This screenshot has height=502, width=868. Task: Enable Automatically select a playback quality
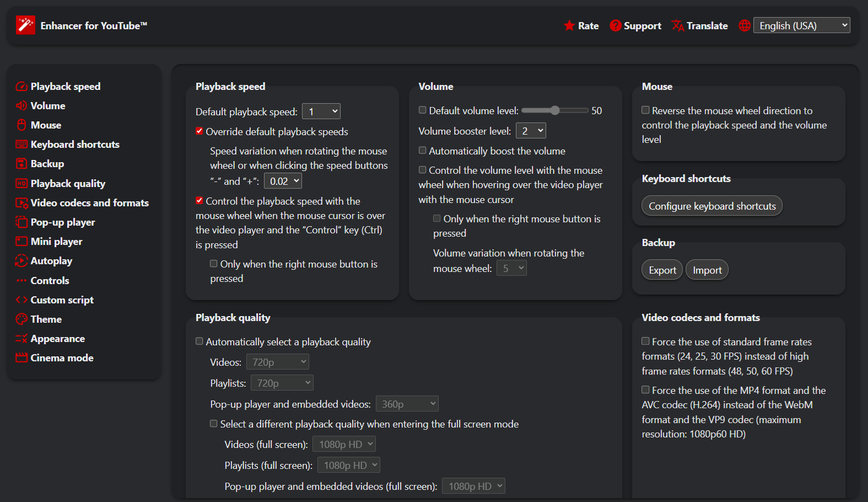click(x=200, y=341)
